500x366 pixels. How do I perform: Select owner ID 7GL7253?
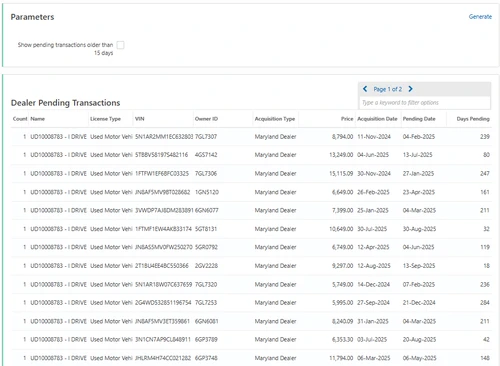pyautogui.click(x=206, y=303)
